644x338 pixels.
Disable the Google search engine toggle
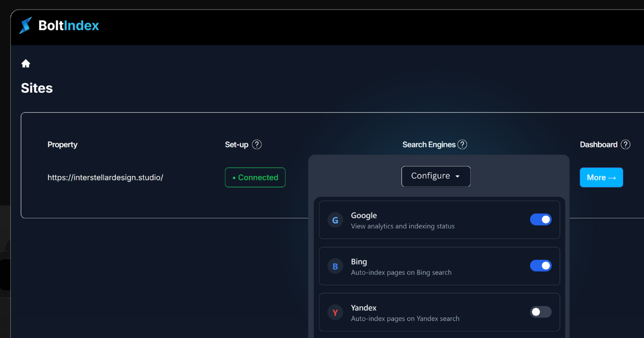(541, 219)
